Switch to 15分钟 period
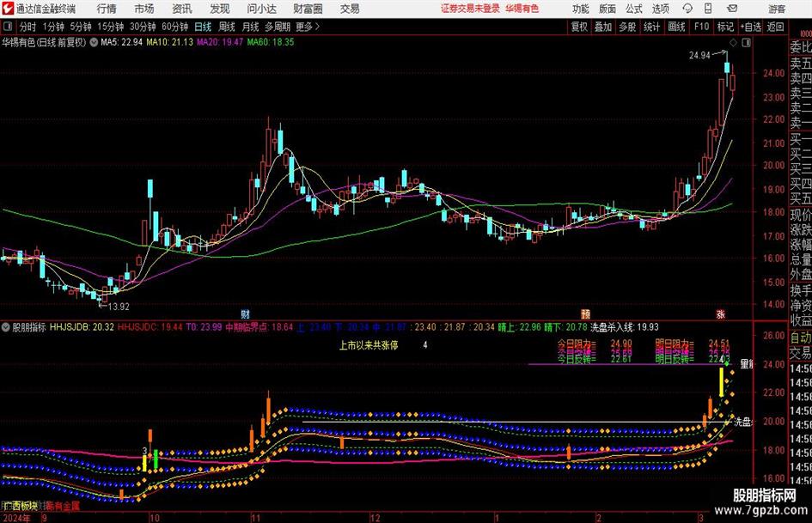 pos(110,27)
